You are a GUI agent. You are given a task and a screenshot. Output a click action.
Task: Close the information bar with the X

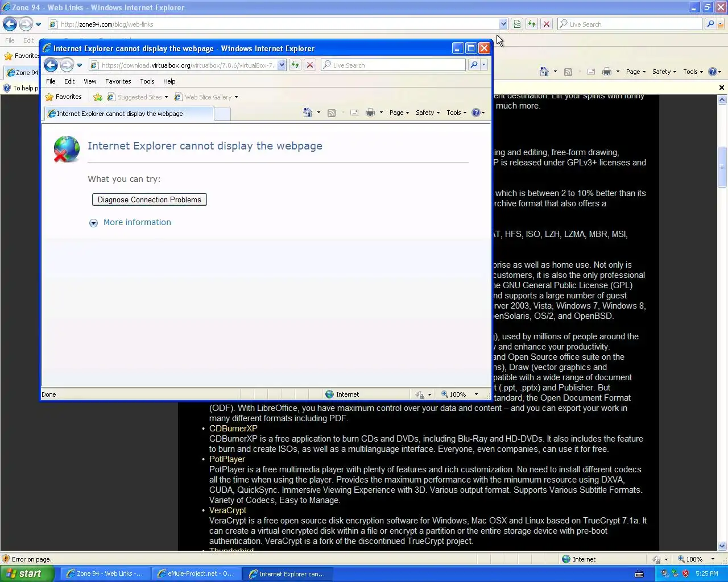pos(722,88)
